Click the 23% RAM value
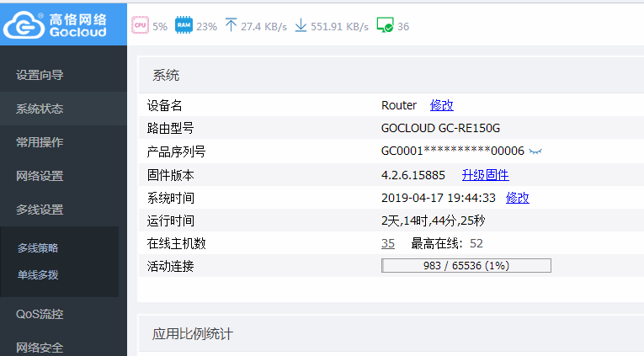644x356 pixels. (x=206, y=27)
